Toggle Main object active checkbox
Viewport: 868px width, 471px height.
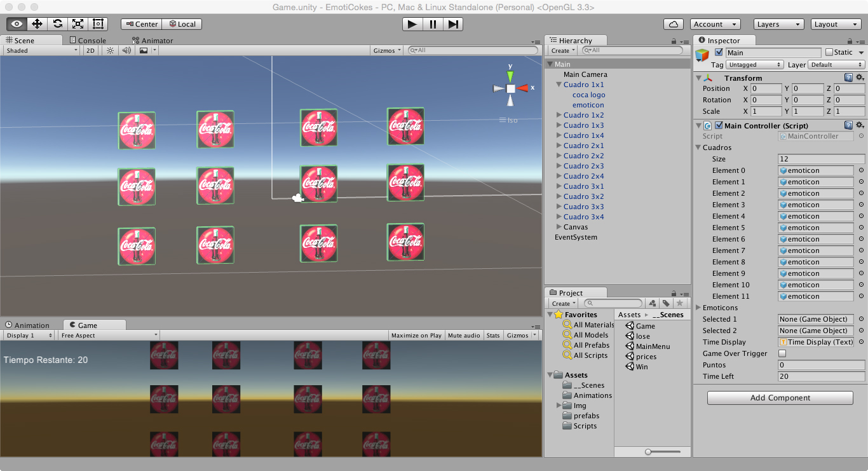click(719, 52)
